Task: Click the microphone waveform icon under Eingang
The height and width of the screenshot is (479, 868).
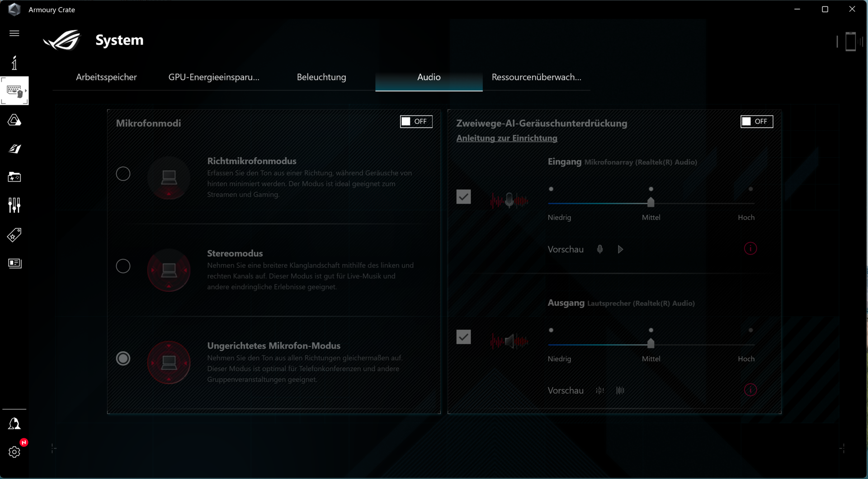Action: point(509,200)
